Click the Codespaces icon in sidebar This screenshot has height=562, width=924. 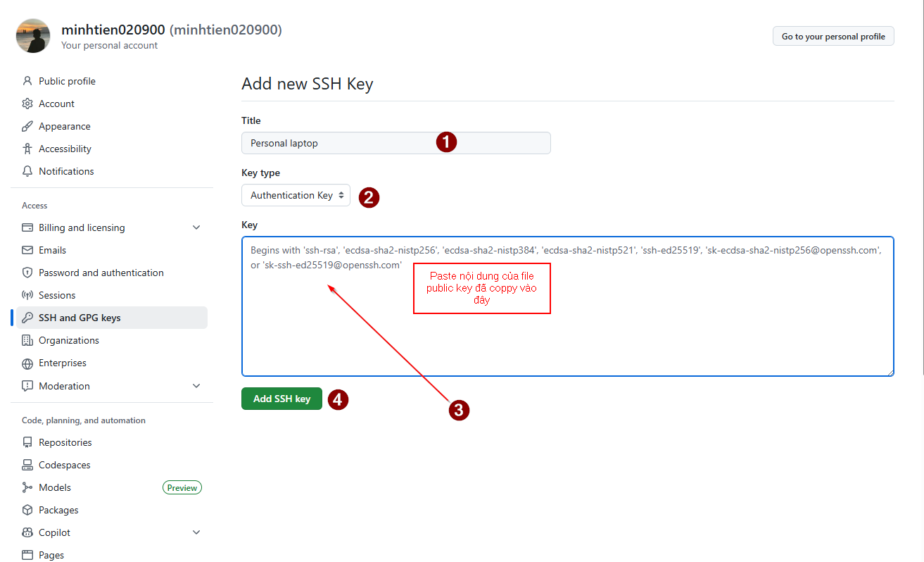(27, 465)
